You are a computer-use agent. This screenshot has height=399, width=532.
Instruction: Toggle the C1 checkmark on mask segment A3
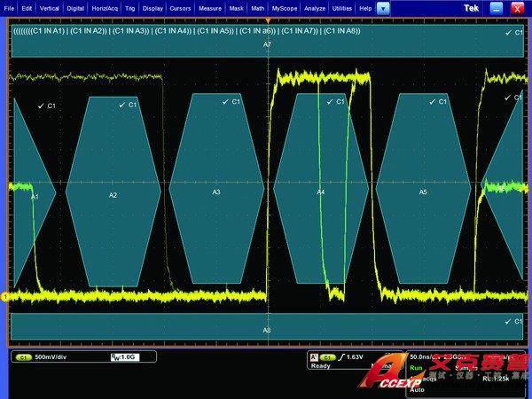pyautogui.click(x=230, y=102)
